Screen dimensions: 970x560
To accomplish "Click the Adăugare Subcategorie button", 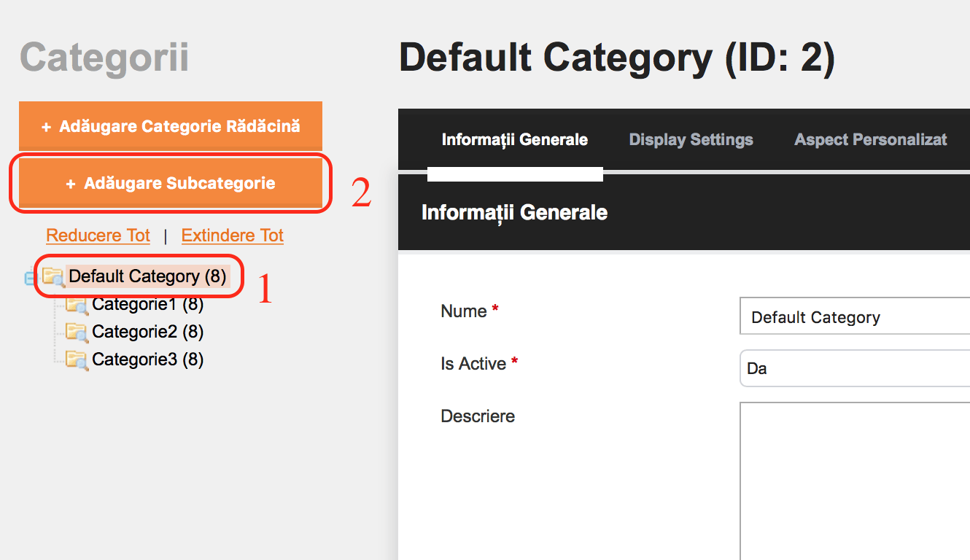I will tap(171, 183).
